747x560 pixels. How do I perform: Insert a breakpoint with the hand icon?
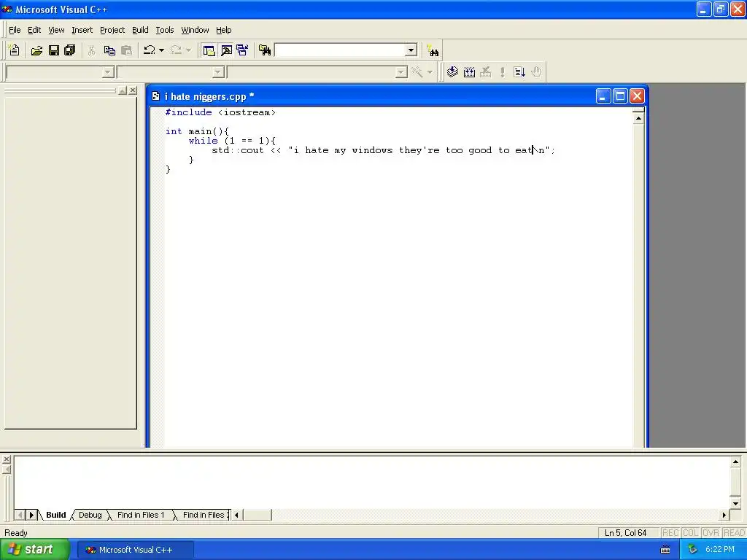(x=536, y=72)
